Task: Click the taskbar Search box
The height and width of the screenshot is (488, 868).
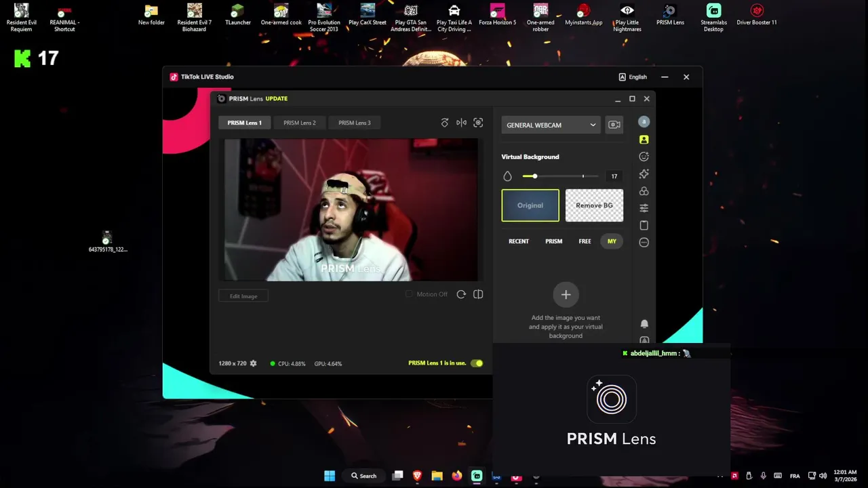Action: click(x=363, y=476)
